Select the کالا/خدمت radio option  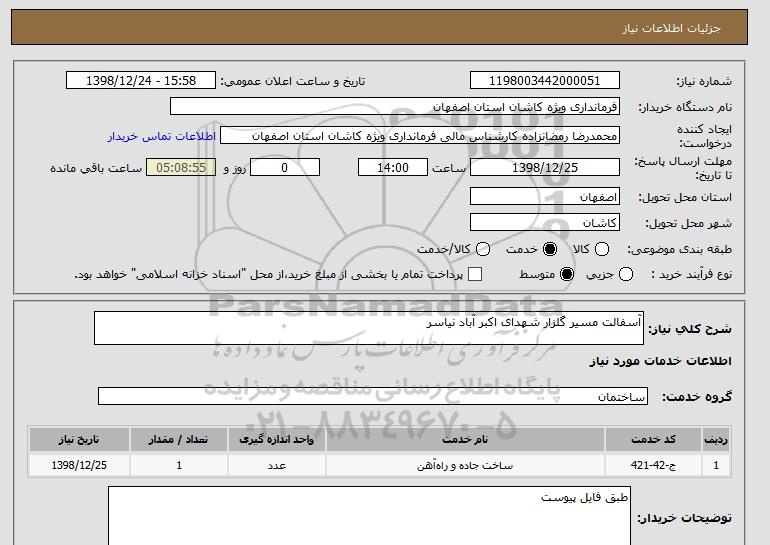pyautogui.click(x=483, y=249)
